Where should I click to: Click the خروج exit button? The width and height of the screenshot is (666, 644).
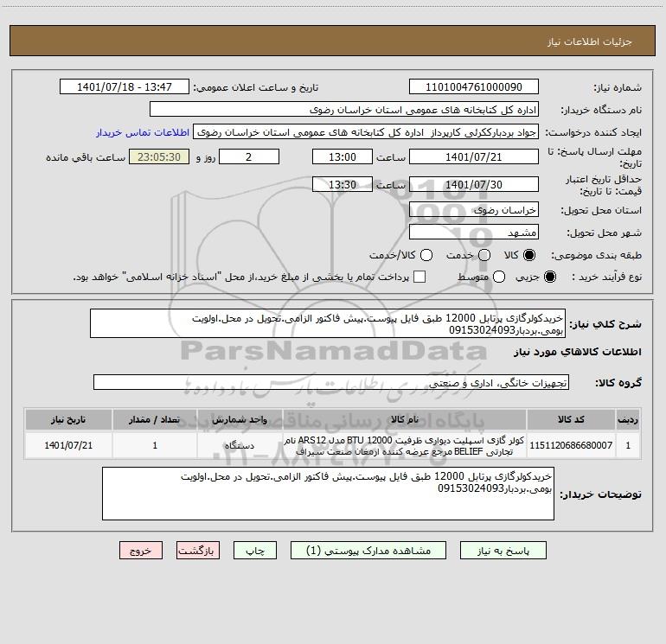[141, 551]
